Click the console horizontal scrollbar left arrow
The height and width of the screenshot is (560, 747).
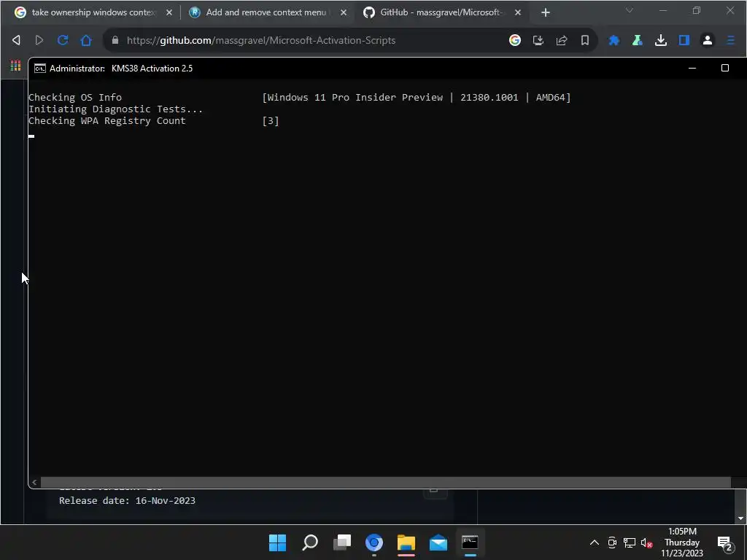click(x=34, y=483)
